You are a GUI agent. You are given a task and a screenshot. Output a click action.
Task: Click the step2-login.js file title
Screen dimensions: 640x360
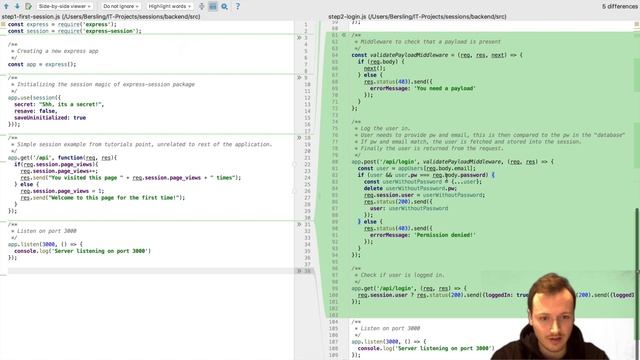[x=417, y=17]
